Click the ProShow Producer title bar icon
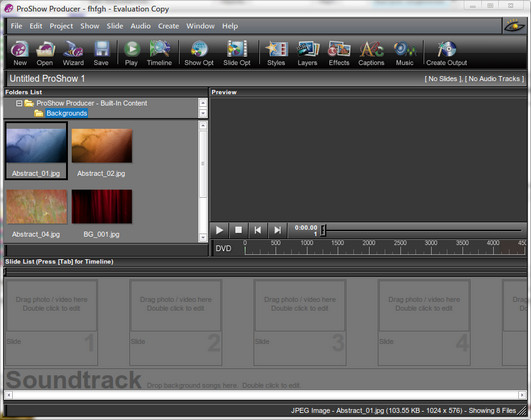This screenshot has width=531, height=420. (x=8, y=8)
